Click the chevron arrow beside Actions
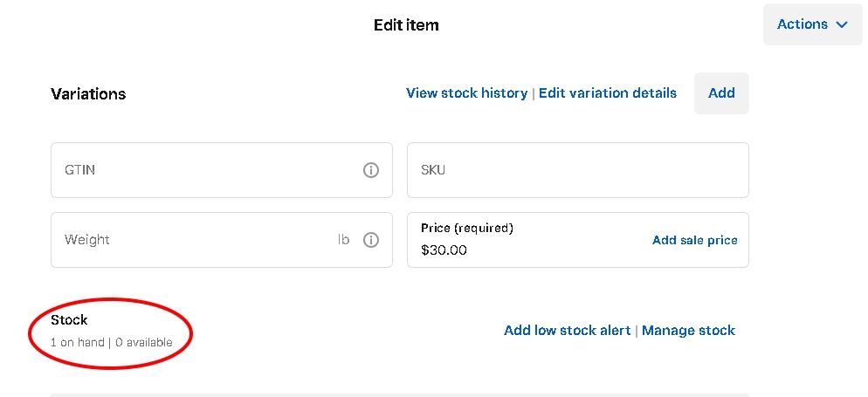The width and height of the screenshot is (868, 397). (842, 25)
